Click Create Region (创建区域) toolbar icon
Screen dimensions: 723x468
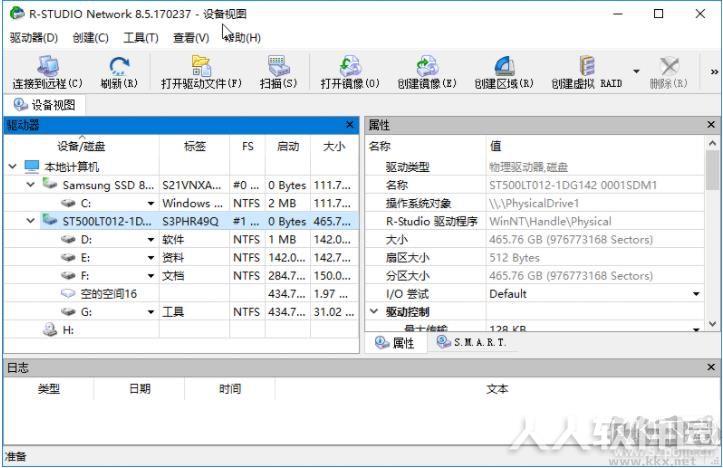504,66
